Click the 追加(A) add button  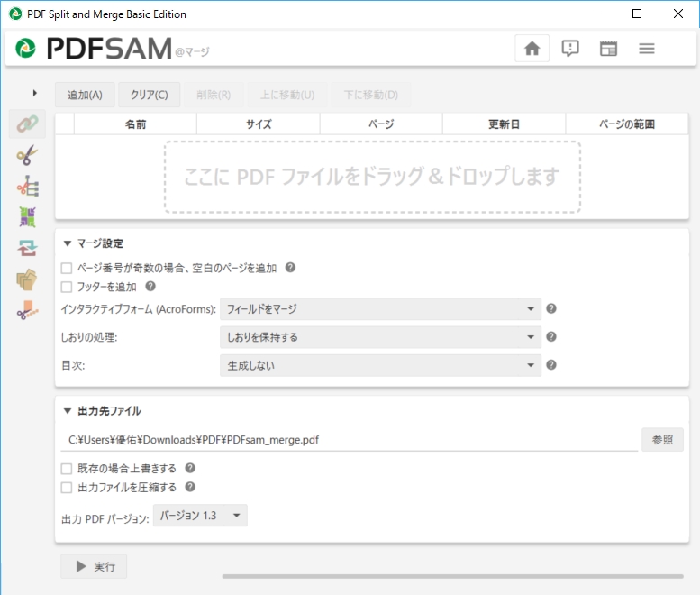pyautogui.click(x=85, y=95)
